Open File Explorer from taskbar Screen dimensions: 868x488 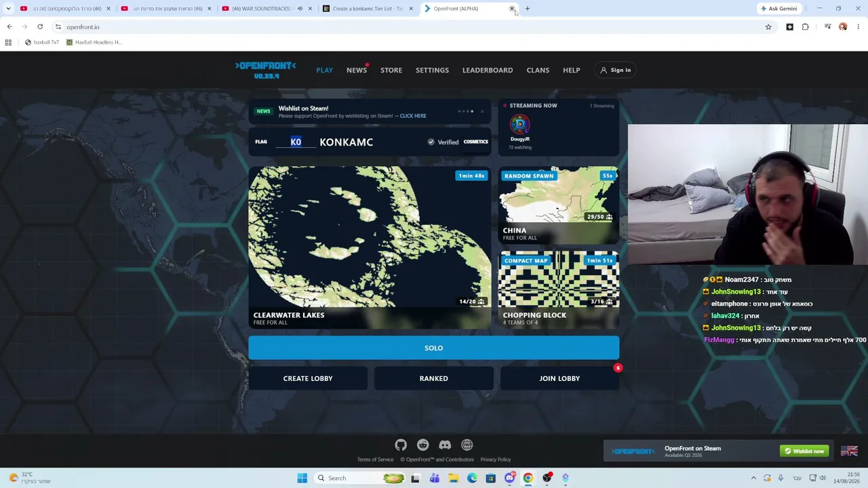pyautogui.click(x=454, y=478)
